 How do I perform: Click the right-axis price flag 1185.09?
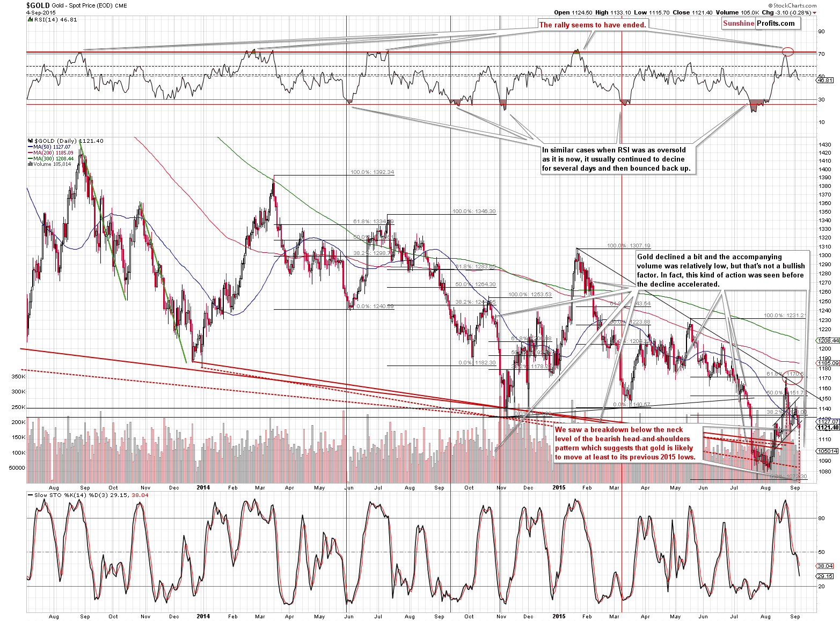pos(828,363)
